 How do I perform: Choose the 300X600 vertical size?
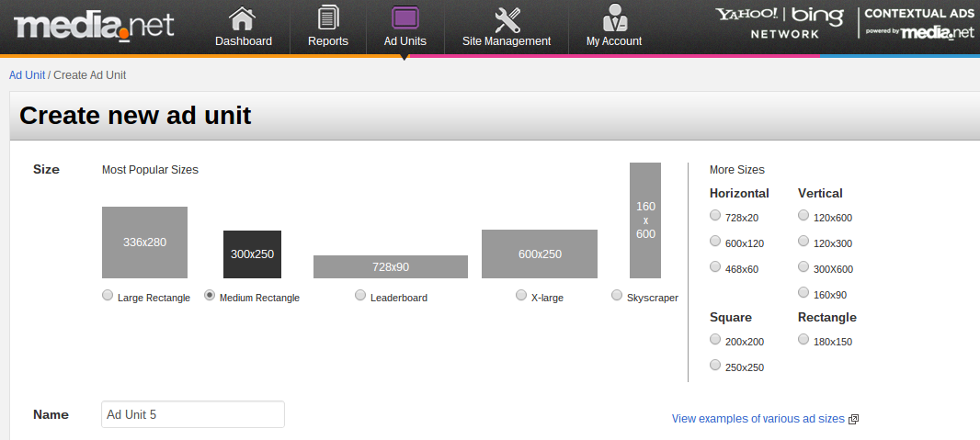[803, 266]
